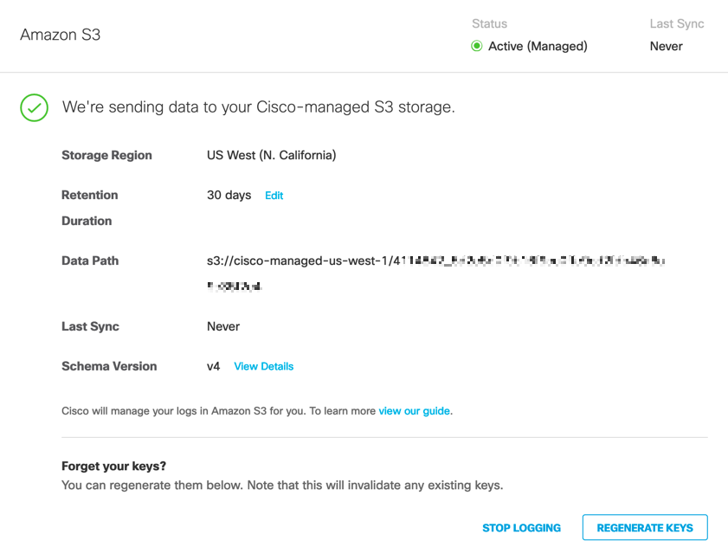Click the Schema Version label
The image size is (728, 560).
click(109, 366)
